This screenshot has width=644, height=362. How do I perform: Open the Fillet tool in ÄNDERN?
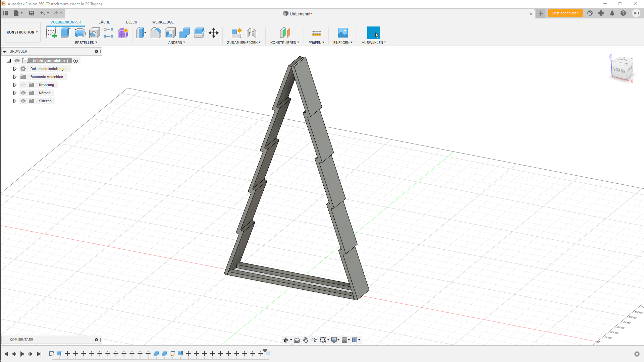coord(156,33)
